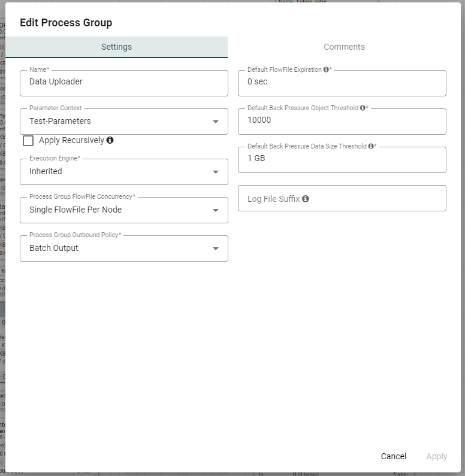The width and height of the screenshot is (465, 476).
Task: Focus the Default FlowFile Expiration field
Action: (x=342, y=83)
